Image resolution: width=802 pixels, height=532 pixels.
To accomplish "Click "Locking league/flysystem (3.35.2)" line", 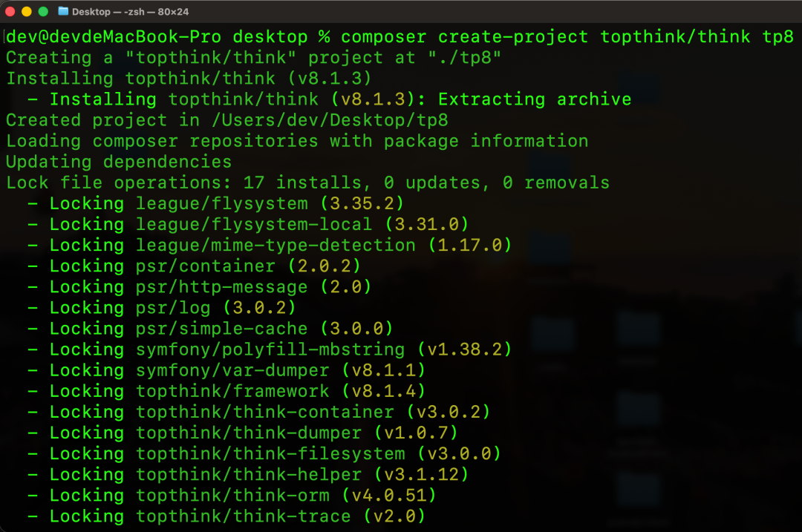I will 216,204.
